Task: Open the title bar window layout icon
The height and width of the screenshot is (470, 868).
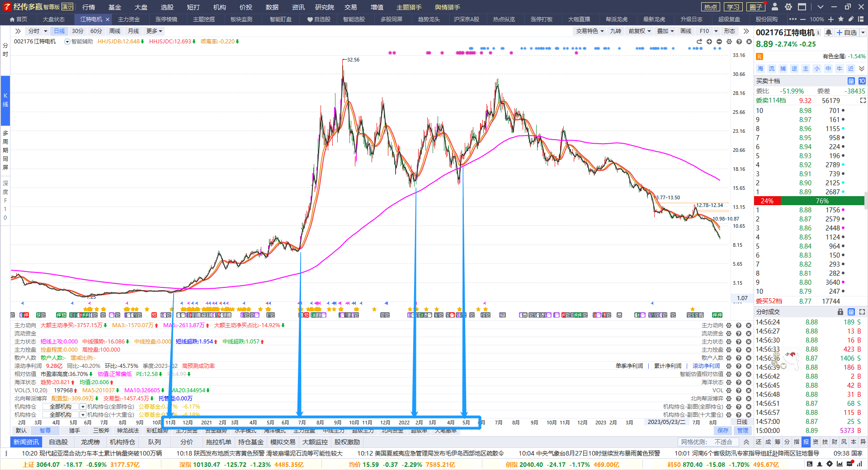Action: [802, 7]
